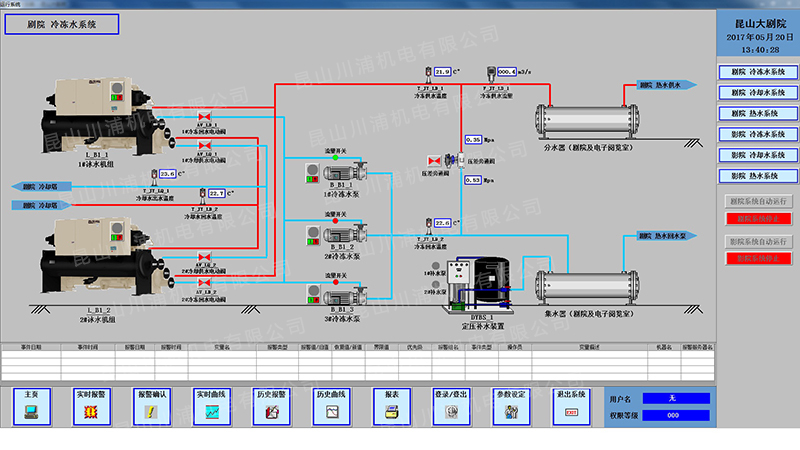Viewport: 800px width, 450px height.
Task: Click the 登录/登出 login/logout button
Action: (452, 404)
